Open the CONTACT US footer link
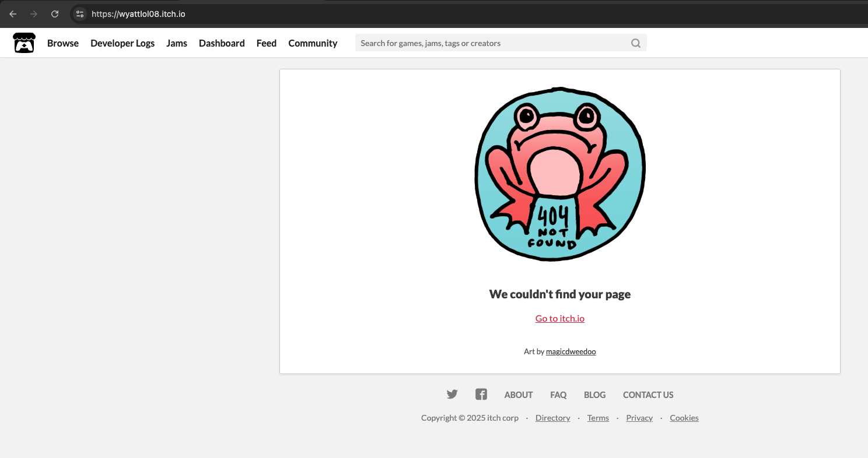Viewport: 868px width, 458px height. [x=648, y=394]
